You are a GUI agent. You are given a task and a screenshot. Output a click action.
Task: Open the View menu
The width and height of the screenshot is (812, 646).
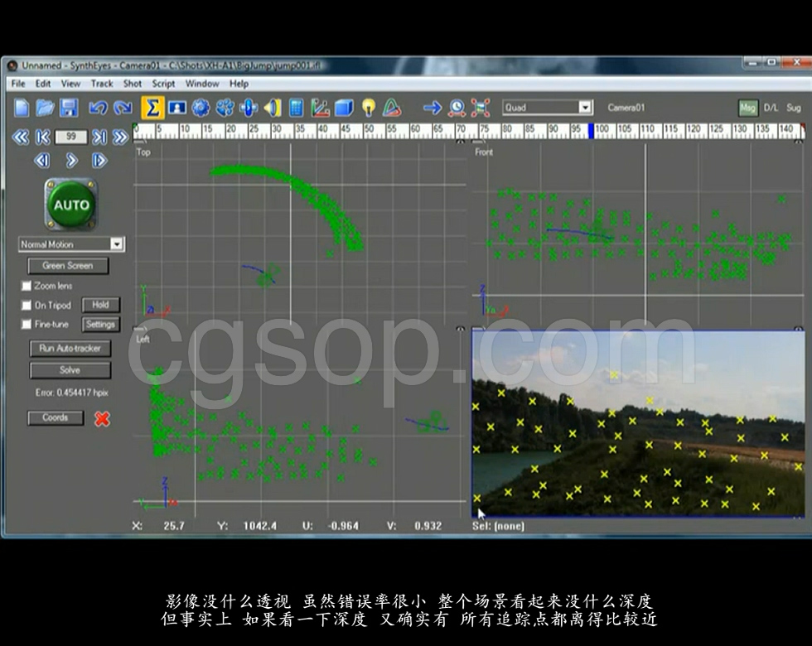pos(70,84)
